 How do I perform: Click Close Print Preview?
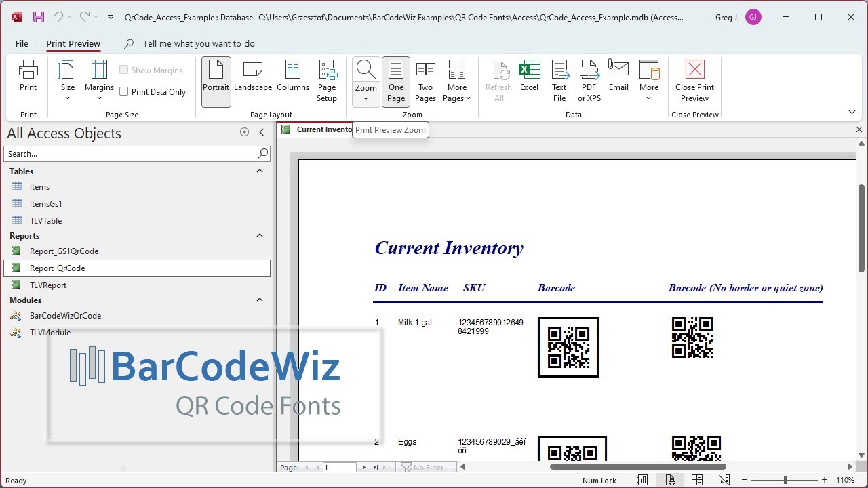click(695, 81)
